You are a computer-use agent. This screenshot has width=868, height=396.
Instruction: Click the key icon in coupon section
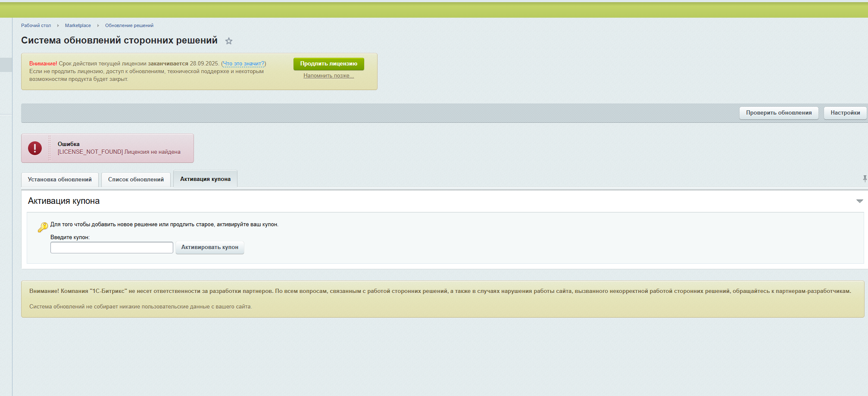[43, 227]
